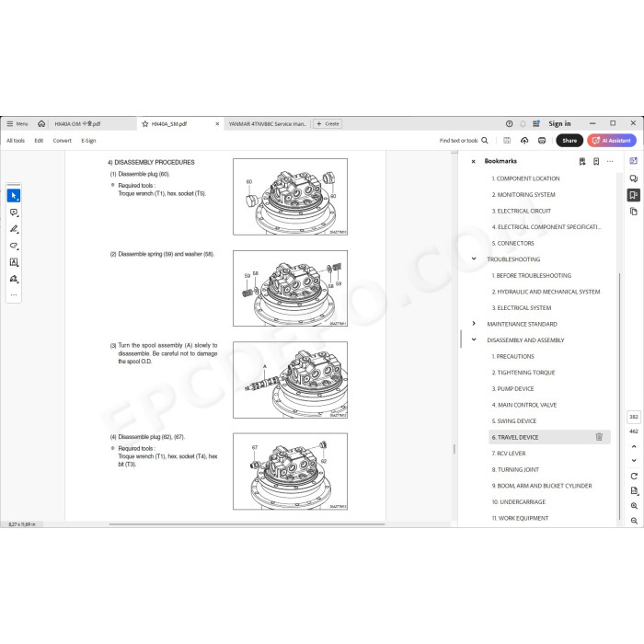This screenshot has height=644, width=644.
Task: Star the HX40A_SM.pdf document
Action: click(144, 123)
